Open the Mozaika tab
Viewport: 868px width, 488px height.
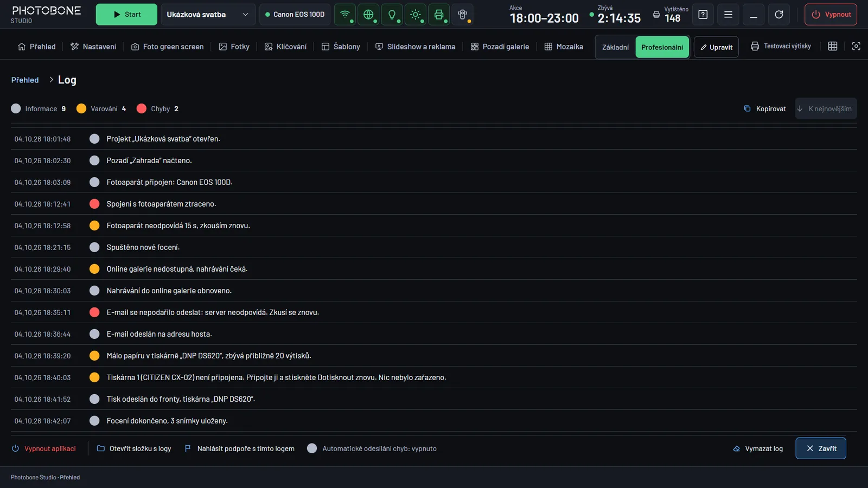point(564,47)
